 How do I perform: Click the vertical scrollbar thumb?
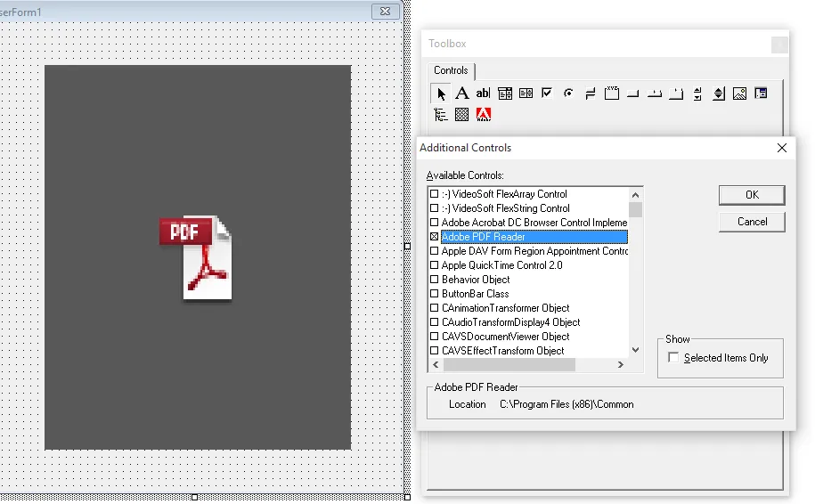point(635,210)
